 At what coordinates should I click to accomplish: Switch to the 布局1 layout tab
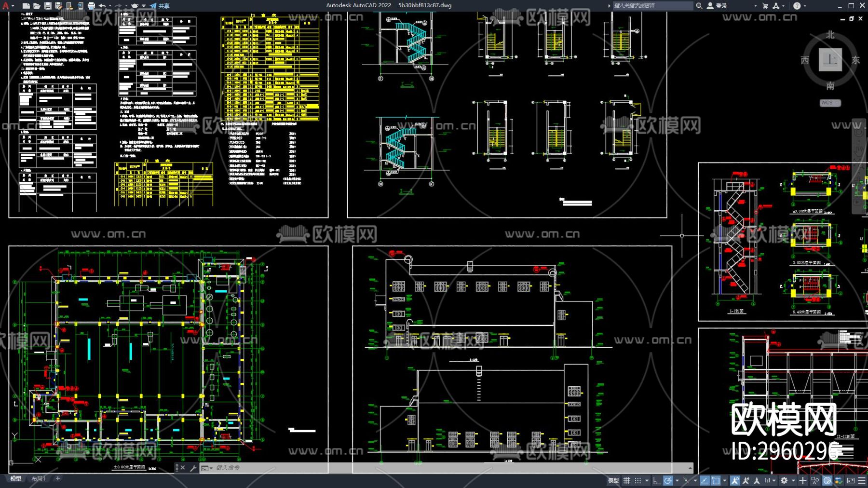[38, 478]
